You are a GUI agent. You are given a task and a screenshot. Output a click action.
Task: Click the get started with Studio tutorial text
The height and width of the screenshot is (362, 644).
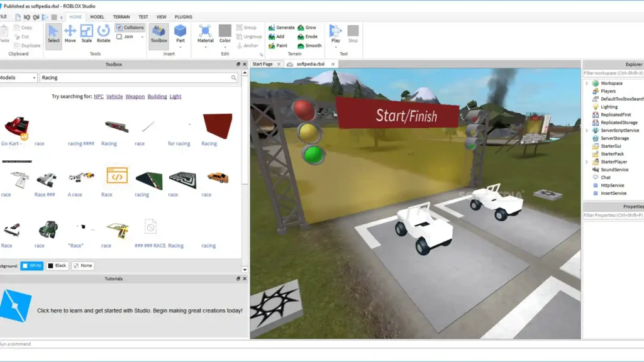pyautogui.click(x=140, y=310)
